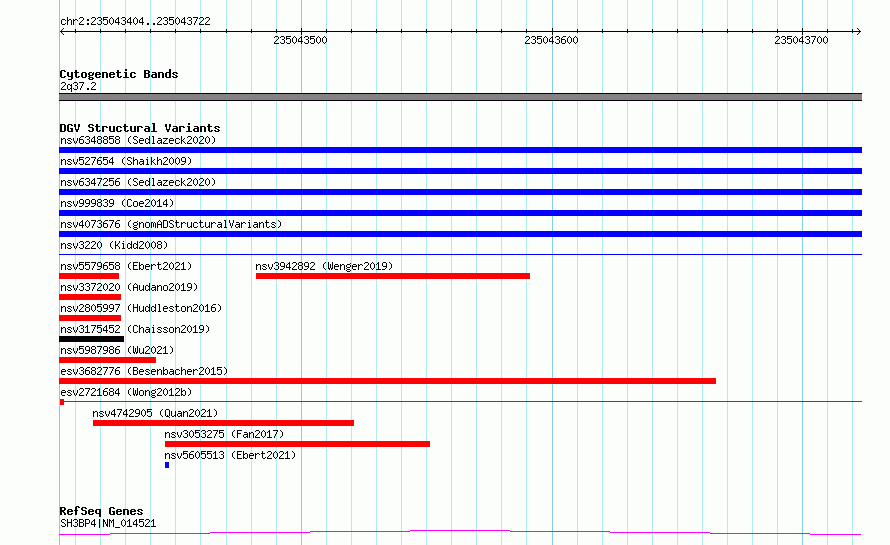Click the nsv3220 (Kidd2008) label
890x545 pixels.
(114, 245)
